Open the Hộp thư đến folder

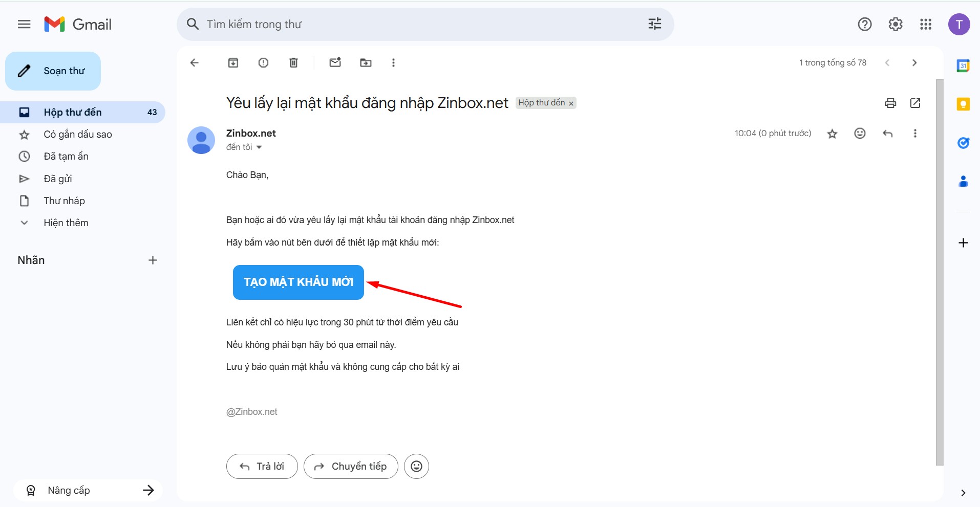[x=73, y=112]
